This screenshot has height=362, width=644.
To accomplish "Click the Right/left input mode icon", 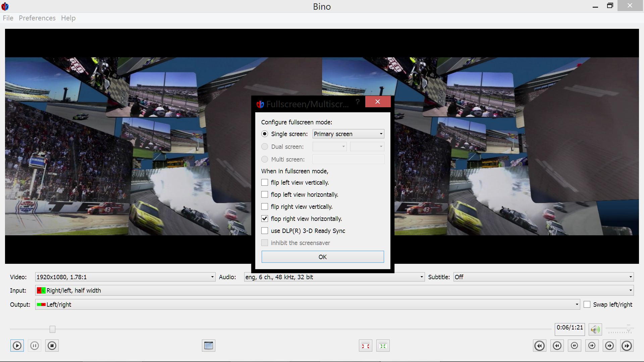I will point(41,291).
